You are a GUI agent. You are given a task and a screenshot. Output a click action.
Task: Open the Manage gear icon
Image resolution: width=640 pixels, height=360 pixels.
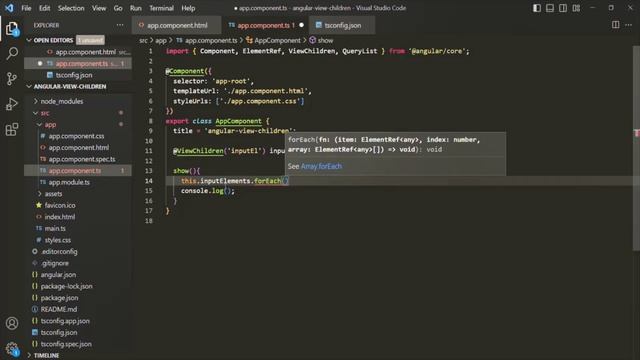(x=12, y=349)
